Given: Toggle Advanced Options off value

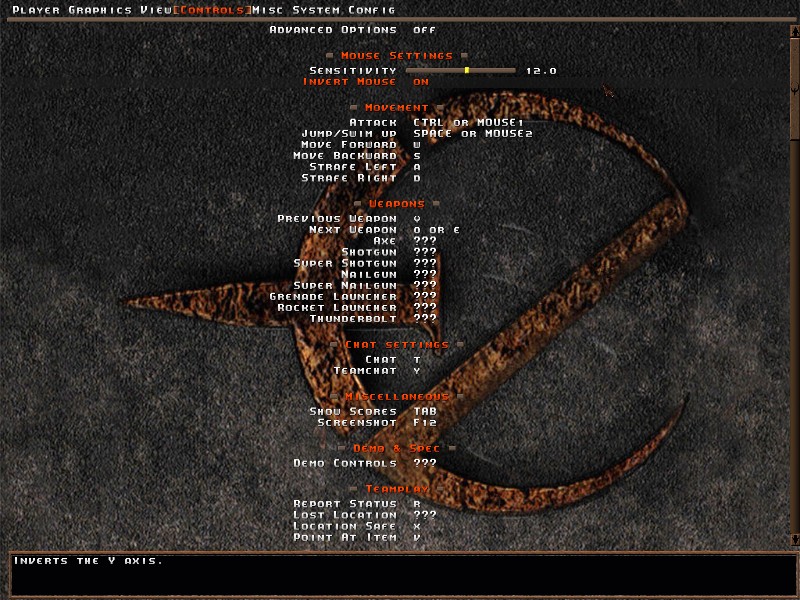Looking at the screenshot, I should pyautogui.click(x=424, y=30).
